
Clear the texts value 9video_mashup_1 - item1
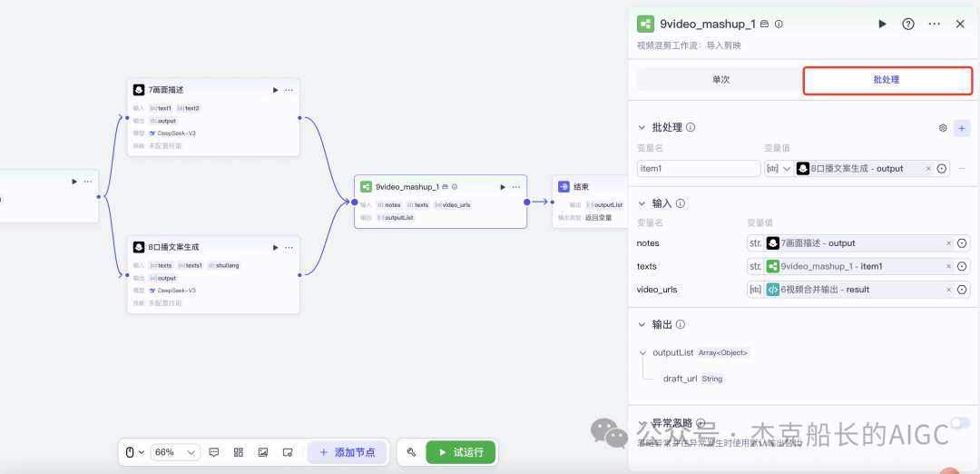[949, 266]
